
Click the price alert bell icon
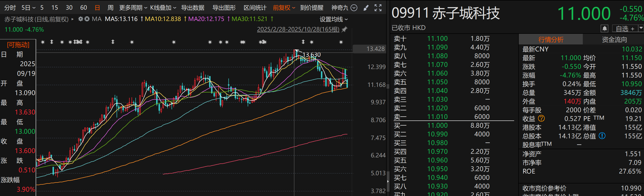coord(604,28)
